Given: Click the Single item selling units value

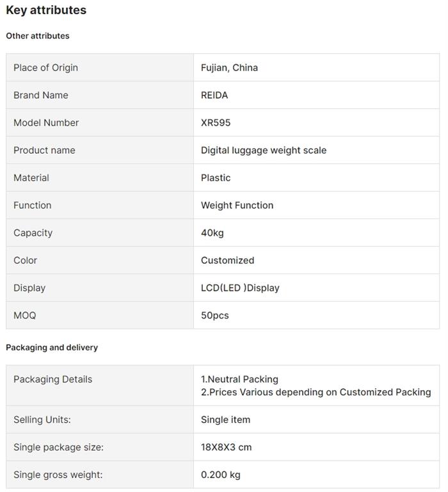Looking at the screenshot, I should (225, 420).
